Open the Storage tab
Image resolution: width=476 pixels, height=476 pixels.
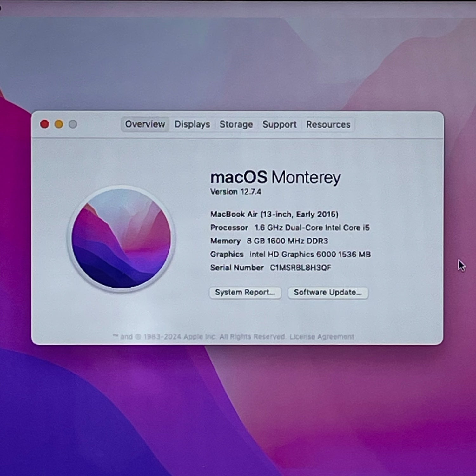pyautogui.click(x=236, y=124)
